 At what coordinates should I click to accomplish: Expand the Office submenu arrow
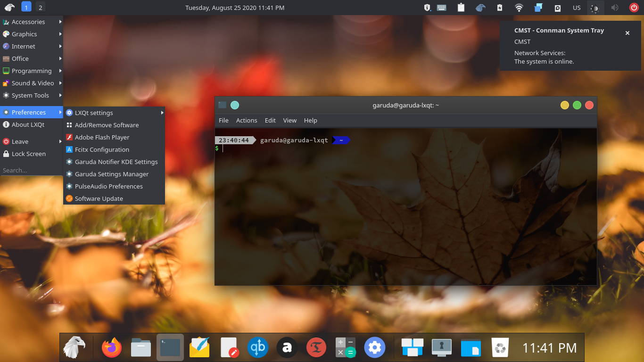tap(60, 58)
